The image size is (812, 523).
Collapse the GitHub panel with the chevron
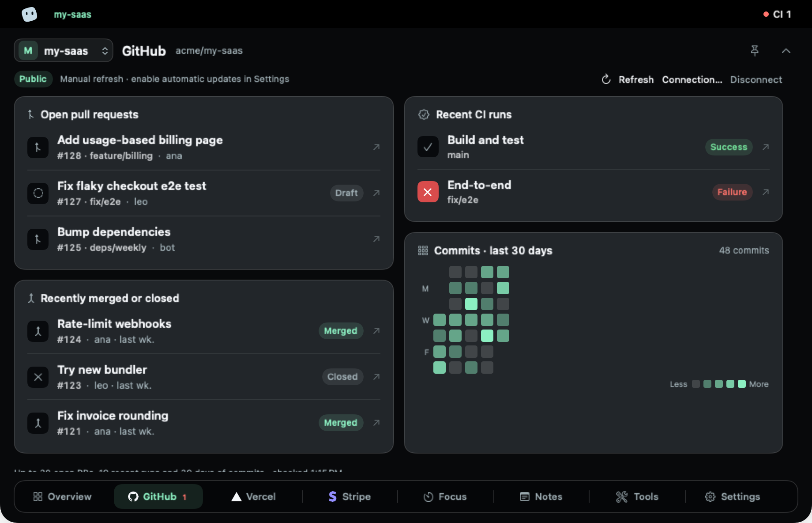(x=786, y=51)
